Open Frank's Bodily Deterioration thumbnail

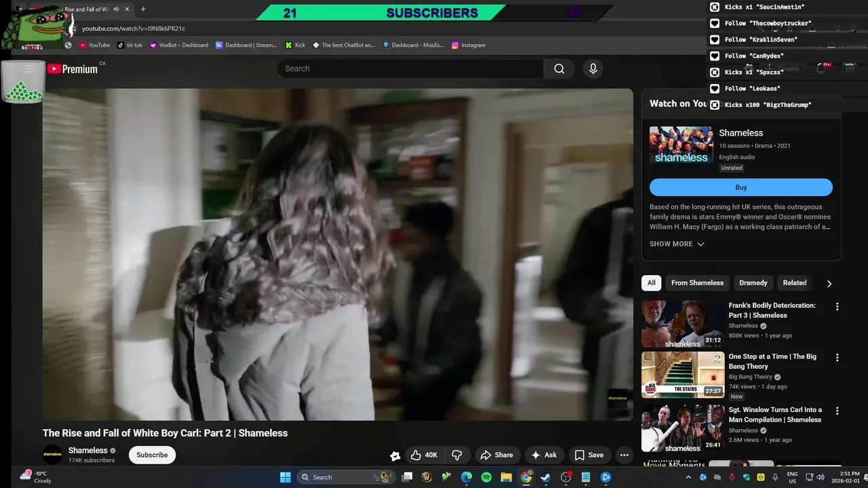click(x=683, y=324)
